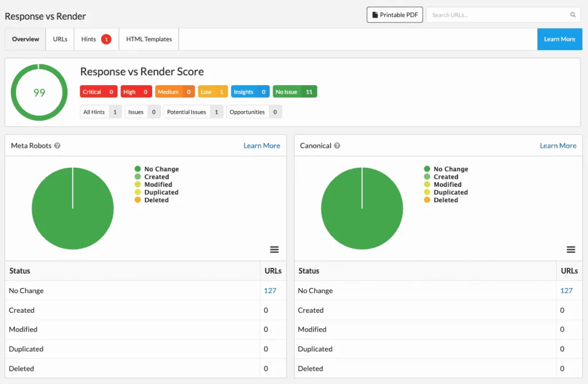Open the Canonical chart export menu
588x384 pixels.
tap(570, 249)
